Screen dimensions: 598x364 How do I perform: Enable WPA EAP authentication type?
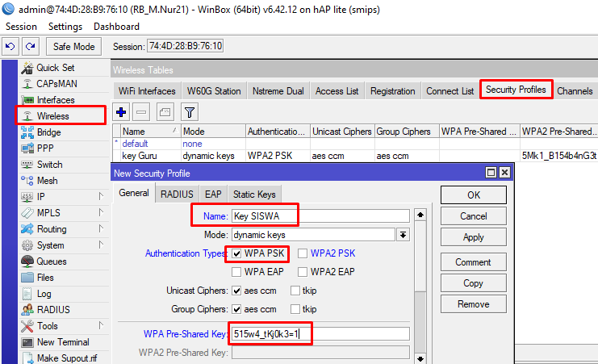click(236, 272)
